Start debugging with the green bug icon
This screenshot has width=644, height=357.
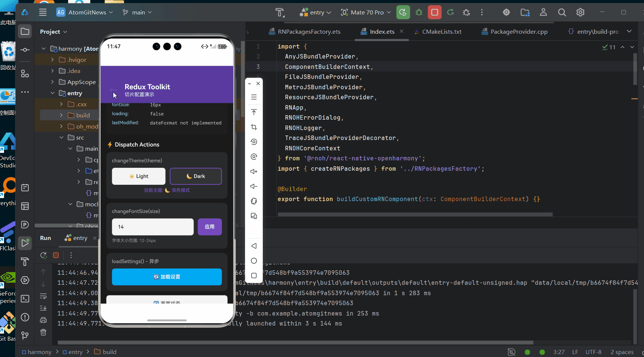coord(419,12)
